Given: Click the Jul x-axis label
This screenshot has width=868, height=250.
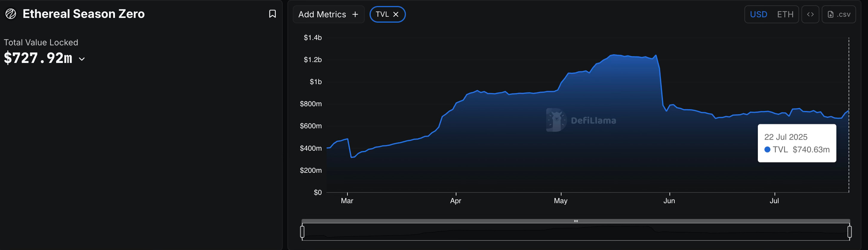Looking at the screenshot, I should coord(774,201).
